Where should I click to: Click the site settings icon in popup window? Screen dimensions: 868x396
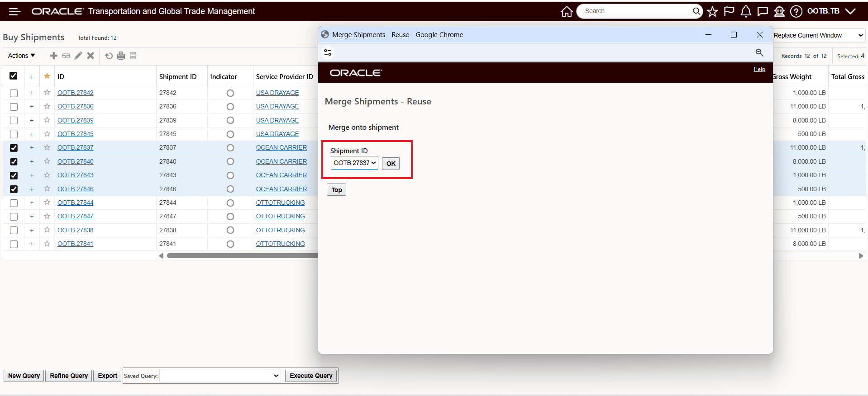pyautogui.click(x=328, y=53)
